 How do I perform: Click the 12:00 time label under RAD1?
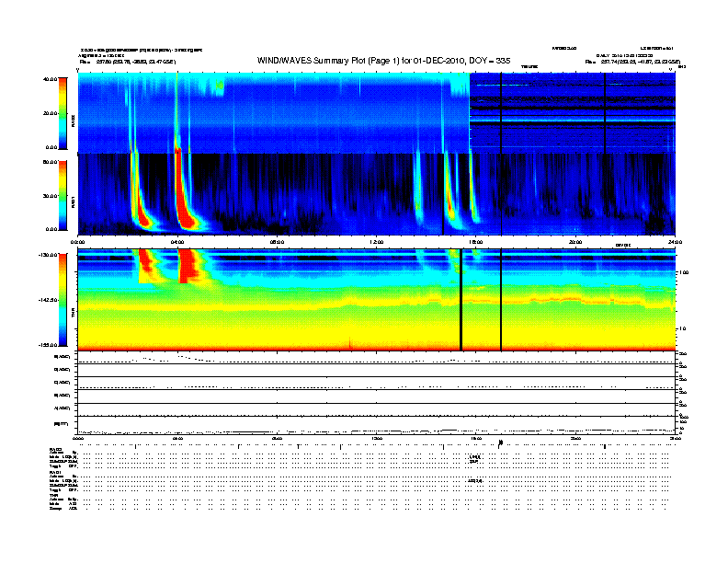point(377,242)
